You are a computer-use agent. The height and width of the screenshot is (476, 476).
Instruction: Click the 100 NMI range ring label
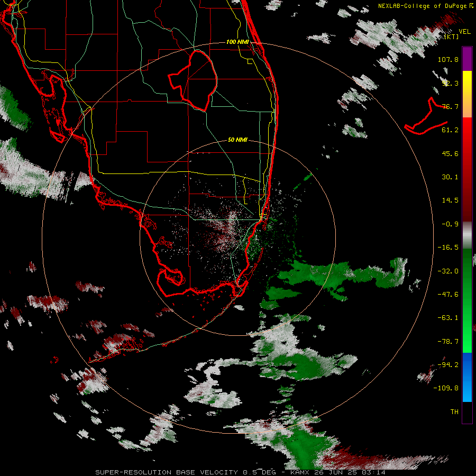[x=237, y=42]
